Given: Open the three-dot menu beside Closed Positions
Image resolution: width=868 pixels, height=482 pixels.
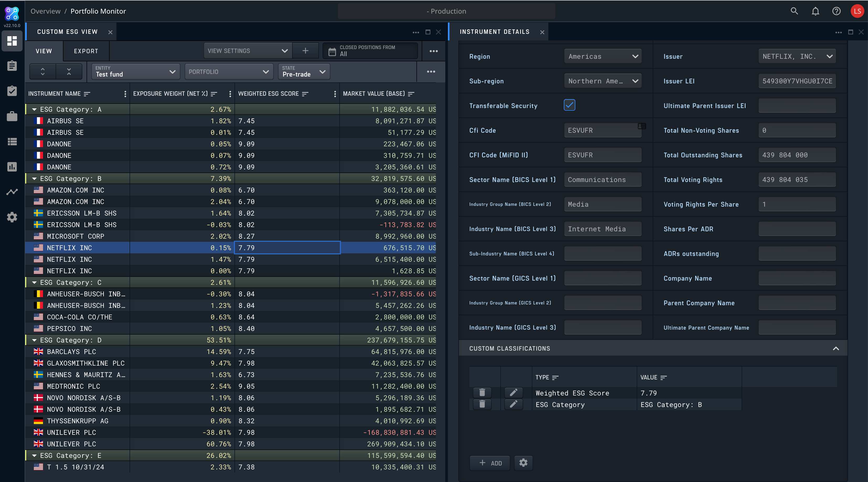Looking at the screenshot, I should tap(434, 51).
